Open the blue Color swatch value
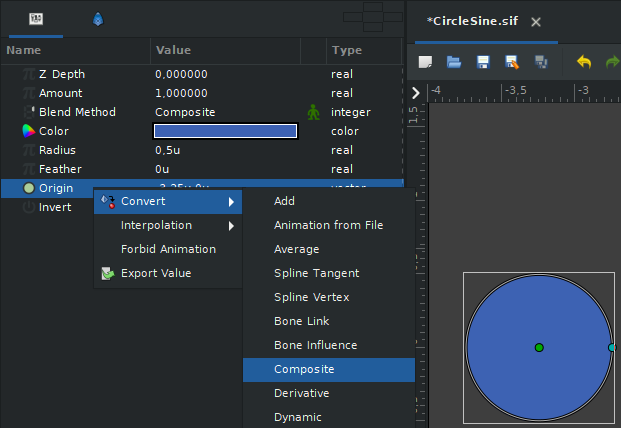Screen dimensions: 621x428 (x=225, y=131)
